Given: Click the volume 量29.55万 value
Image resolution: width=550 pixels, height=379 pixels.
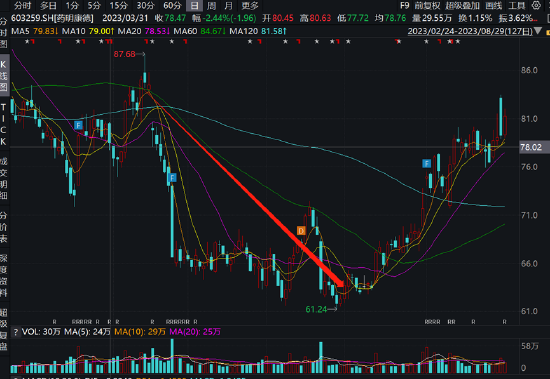Looking at the screenshot, I should (432, 18).
